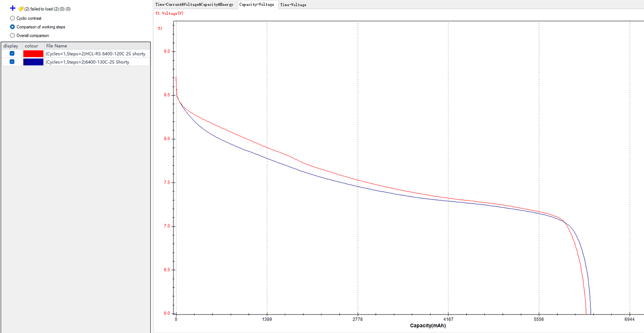Select Comparison of working steps option
This screenshot has width=644, height=333.
click(12, 27)
